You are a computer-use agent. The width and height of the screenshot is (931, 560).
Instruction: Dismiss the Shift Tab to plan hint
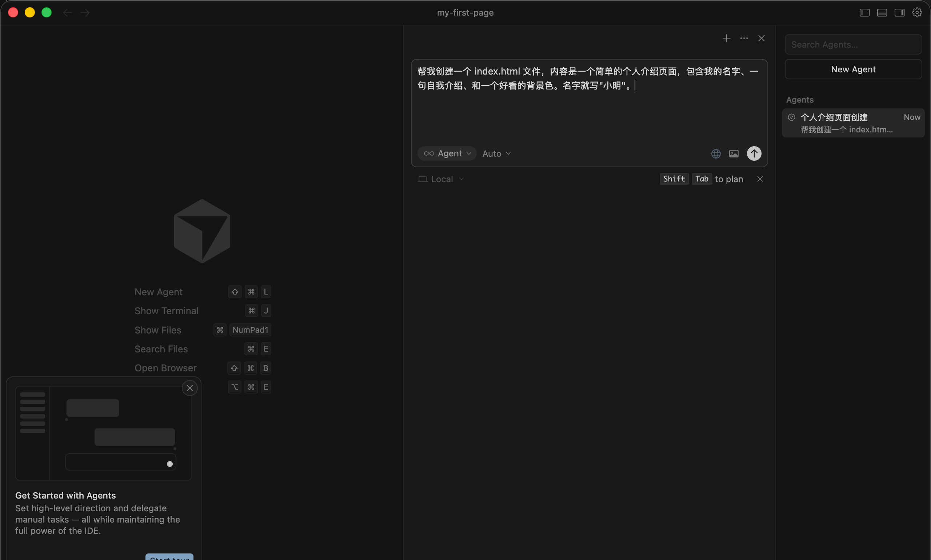[x=760, y=179]
